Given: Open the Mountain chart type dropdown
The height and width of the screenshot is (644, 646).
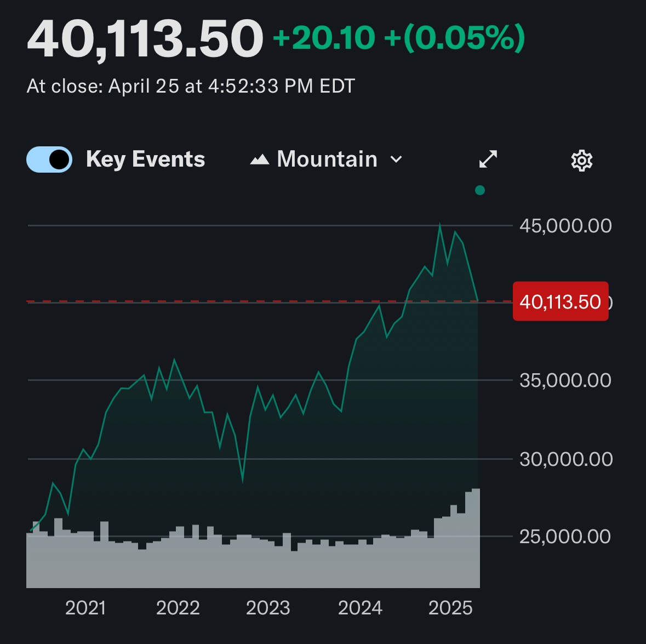Looking at the screenshot, I should (x=327, y=159).
